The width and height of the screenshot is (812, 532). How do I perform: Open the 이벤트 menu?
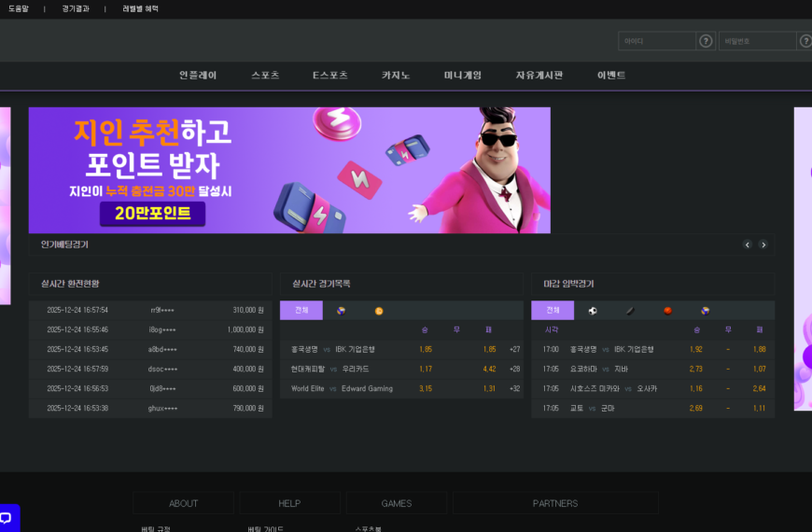[x=611, y=75]
